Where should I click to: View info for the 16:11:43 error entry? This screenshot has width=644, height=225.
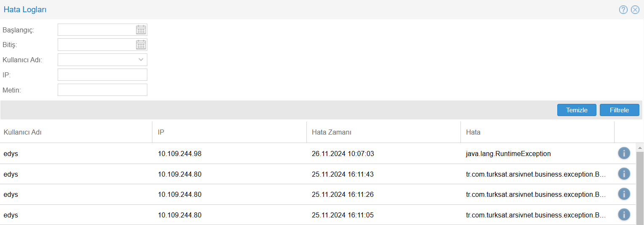[x=624, y=174]
